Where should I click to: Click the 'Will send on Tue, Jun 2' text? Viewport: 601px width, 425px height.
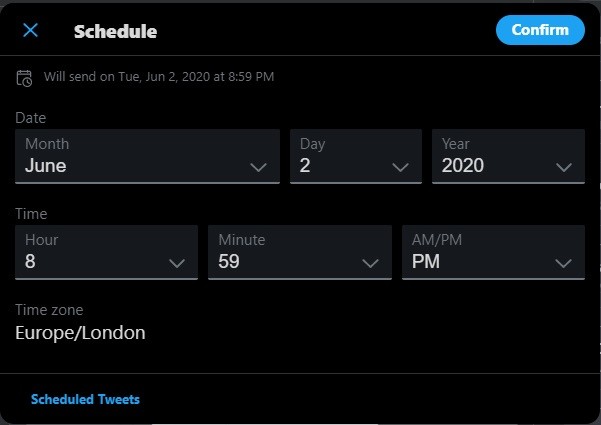pos(159,76)
